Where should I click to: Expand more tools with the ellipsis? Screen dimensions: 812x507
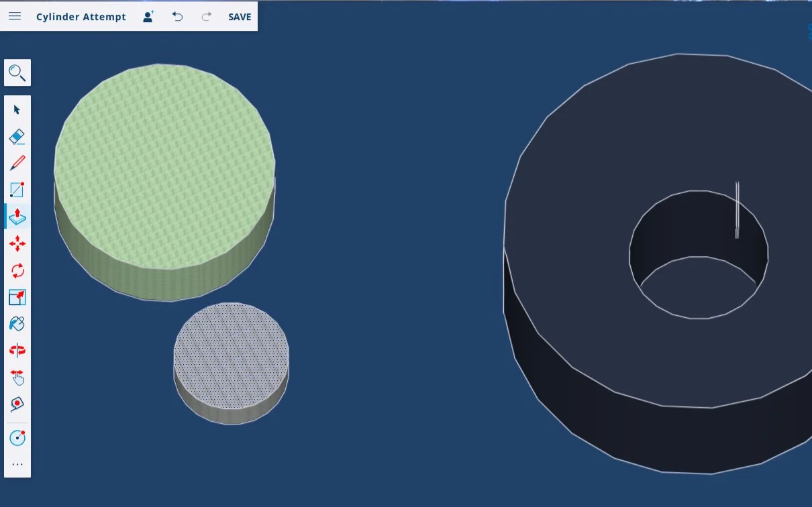[x=17, y=464]
